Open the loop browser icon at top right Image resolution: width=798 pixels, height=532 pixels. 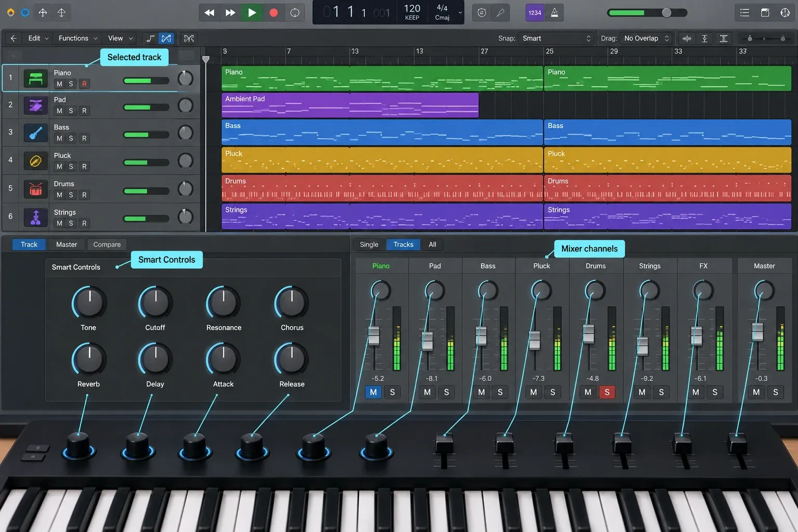(785, 12)
